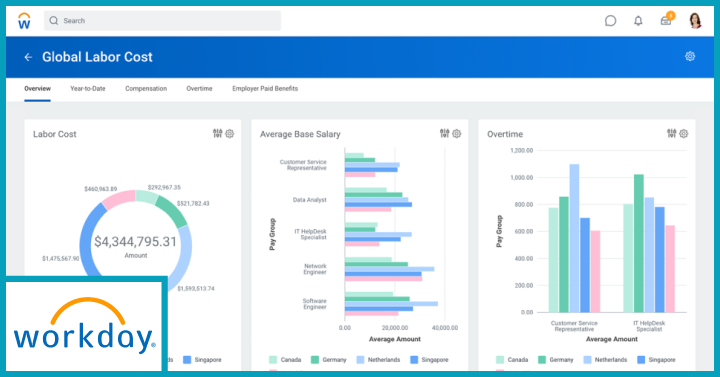Open filter sliders icon on Average Base Salary card
Screen dimensions: 720x377
(x=444, y=134)
